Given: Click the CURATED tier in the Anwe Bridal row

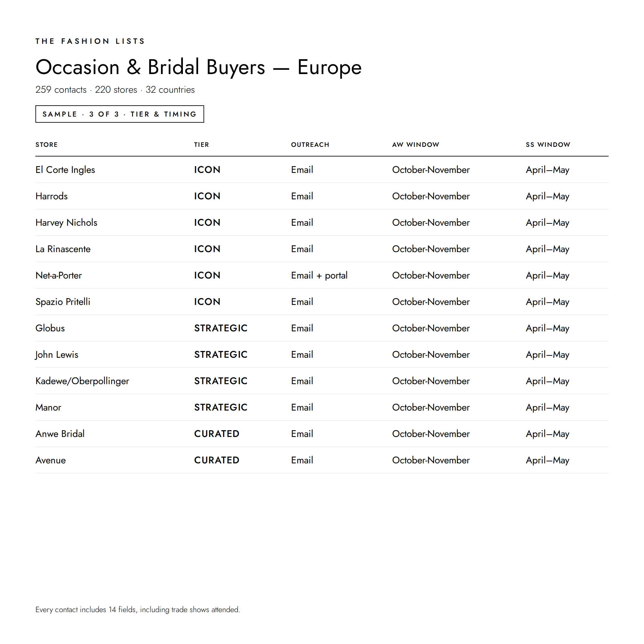Looking at the screenshot, I should (x=217, y=434).
